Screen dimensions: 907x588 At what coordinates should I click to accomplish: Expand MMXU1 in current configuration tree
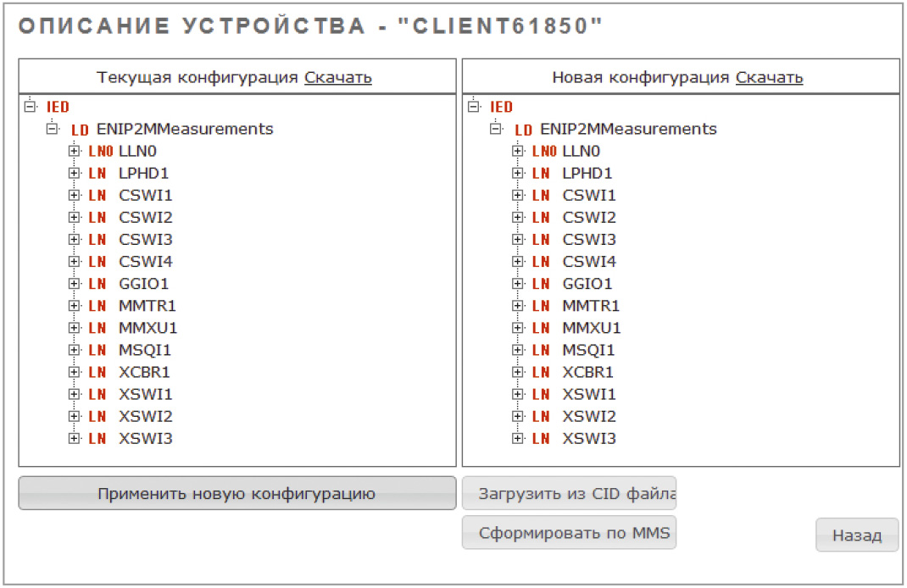coord(74,328)
